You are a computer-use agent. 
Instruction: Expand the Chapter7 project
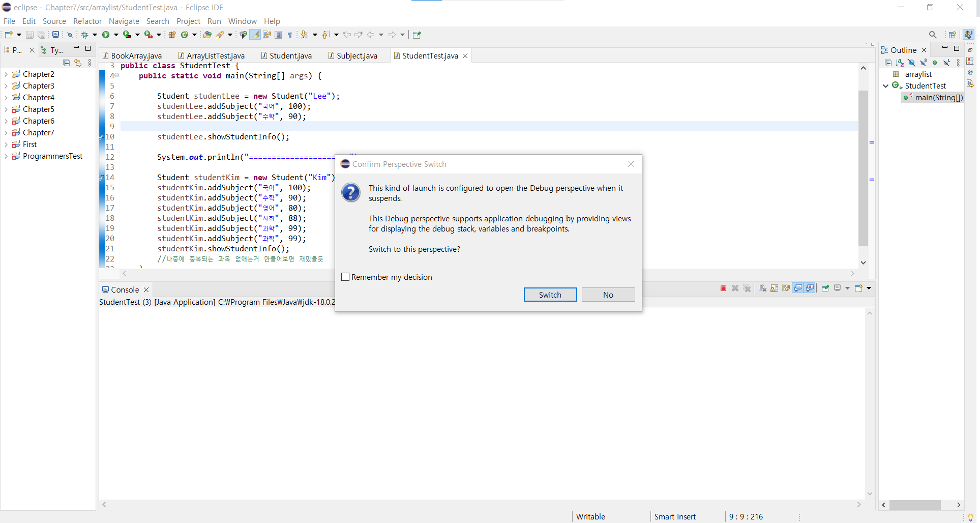[6, 133]
